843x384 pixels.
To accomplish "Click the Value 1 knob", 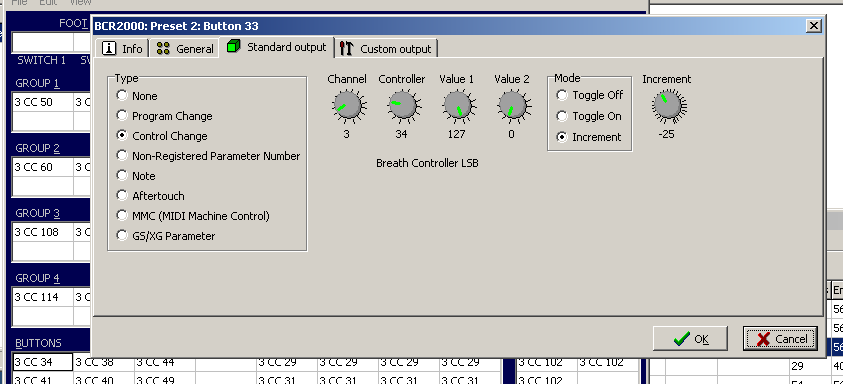I will pyautogui.click(x=458, y=105).
